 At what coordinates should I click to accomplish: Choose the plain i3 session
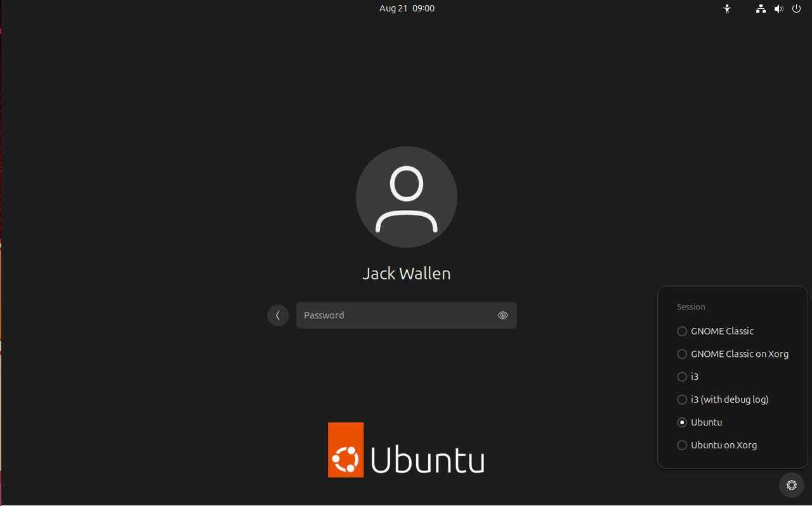click(688, 377)
